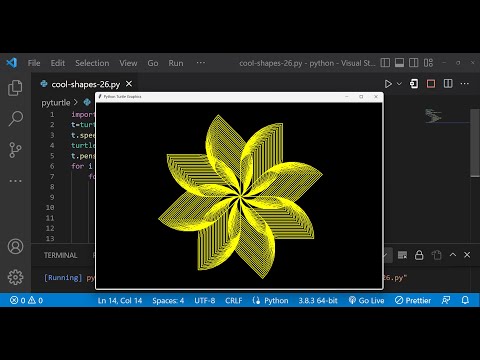Click the feedback icon in status bar

coord(446,300)
